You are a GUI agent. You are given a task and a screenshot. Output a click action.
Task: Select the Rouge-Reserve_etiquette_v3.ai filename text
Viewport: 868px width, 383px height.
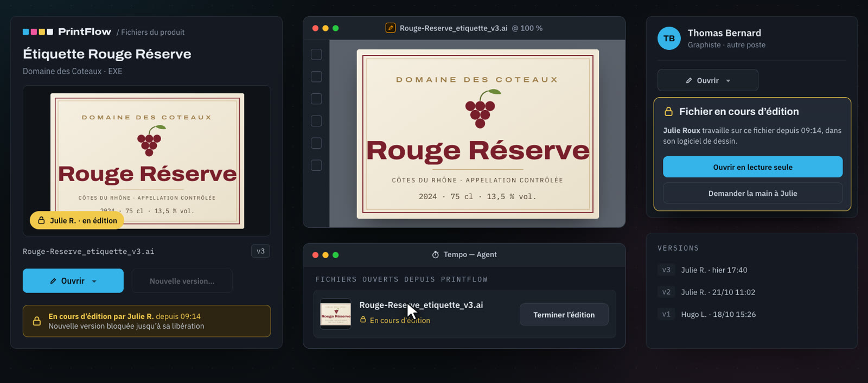point(88,252)
